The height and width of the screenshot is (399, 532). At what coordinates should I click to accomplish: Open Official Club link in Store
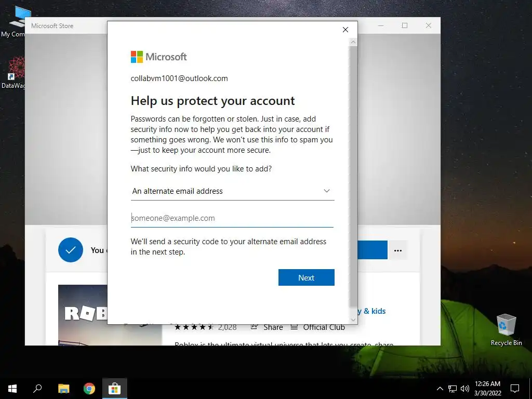click(318, 327)
